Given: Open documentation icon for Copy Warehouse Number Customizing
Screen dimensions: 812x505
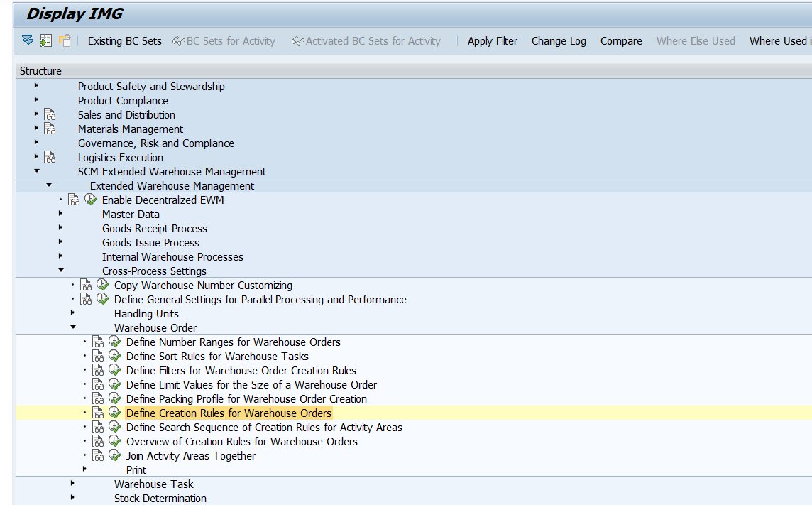Looking at the screenshot, I should pos(86,286).
